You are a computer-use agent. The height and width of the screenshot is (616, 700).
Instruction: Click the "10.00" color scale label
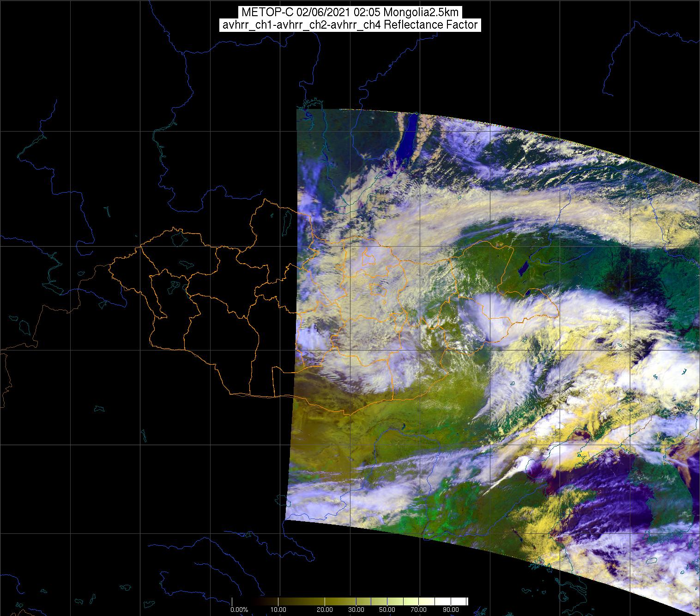coord(278,610)
